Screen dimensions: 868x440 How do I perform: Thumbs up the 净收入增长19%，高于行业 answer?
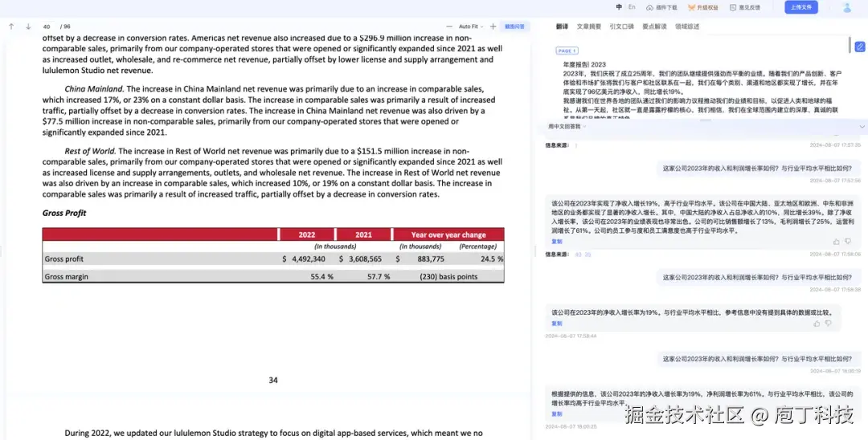click(836, 242)
